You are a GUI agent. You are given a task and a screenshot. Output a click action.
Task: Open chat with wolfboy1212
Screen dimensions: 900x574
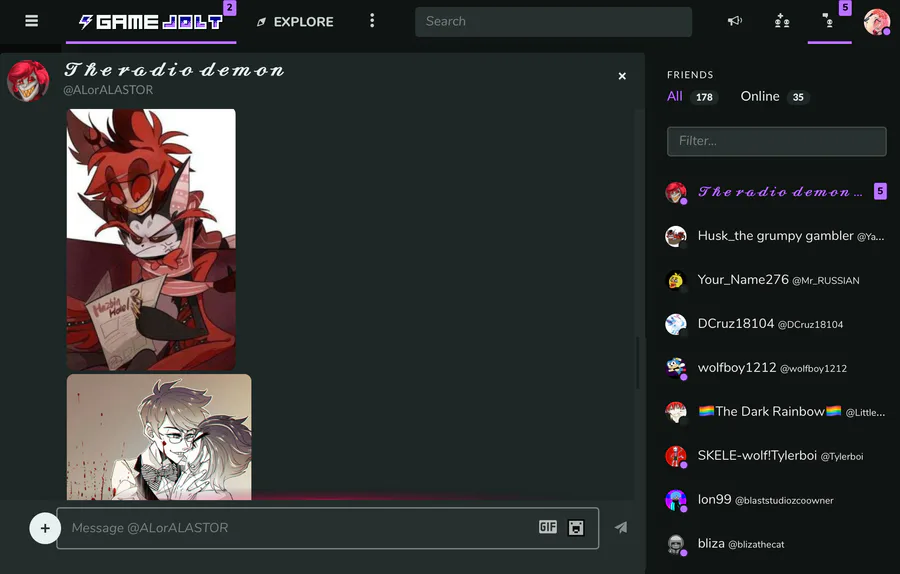pos(775,368)
